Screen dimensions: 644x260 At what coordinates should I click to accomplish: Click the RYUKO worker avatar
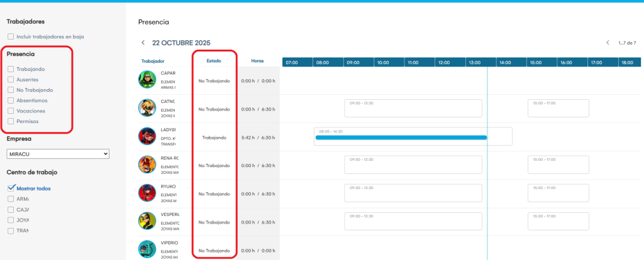pyautogui.click(x=147, y=193)
